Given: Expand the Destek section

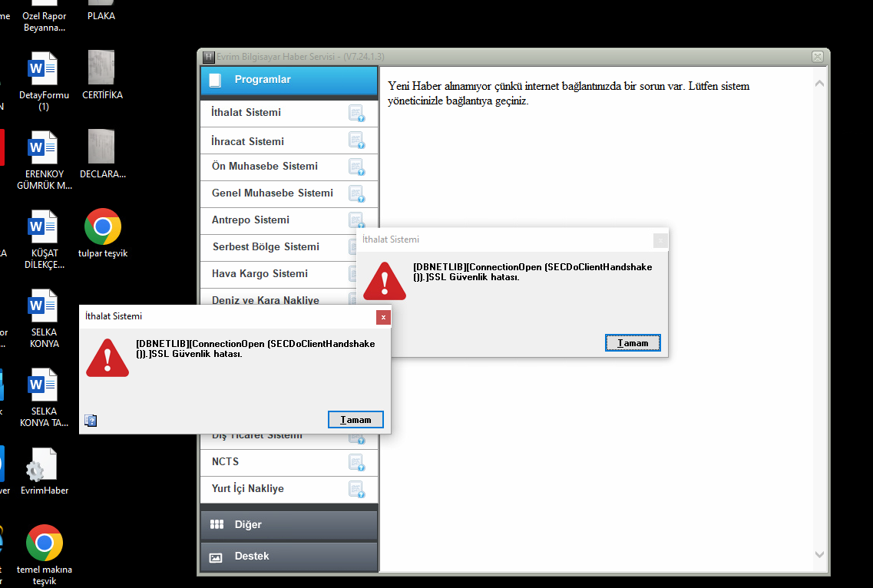Looking at the screenshot, I should point(289,557).
